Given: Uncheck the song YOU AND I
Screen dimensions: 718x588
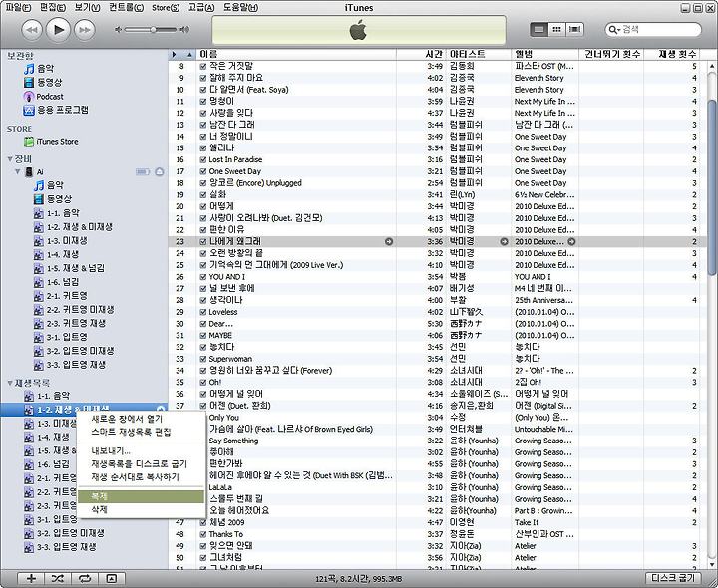Looking at the screenshot, I should coord(203,277).
